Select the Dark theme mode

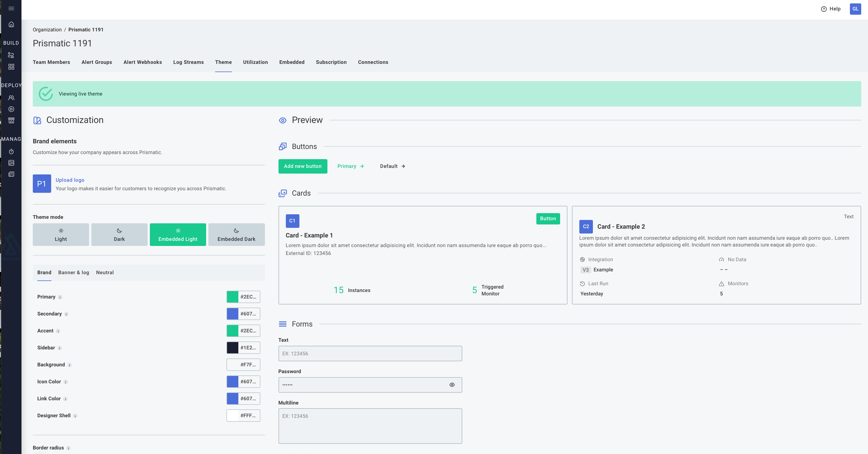coord(119,234)
